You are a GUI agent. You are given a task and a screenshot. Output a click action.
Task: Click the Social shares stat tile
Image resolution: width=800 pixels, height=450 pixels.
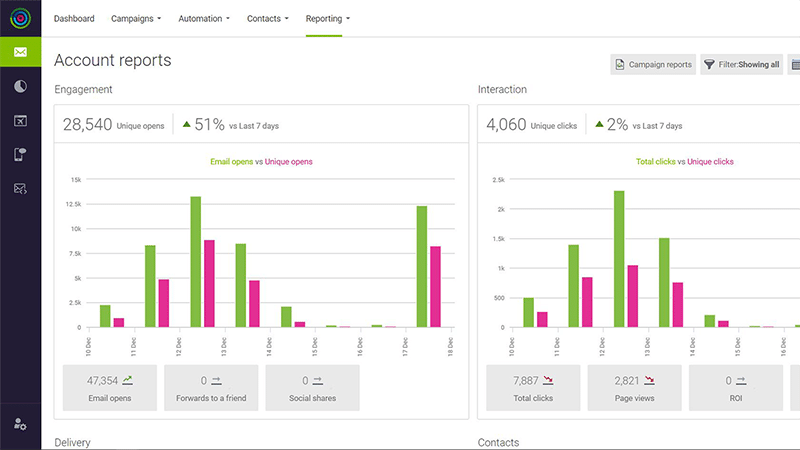tap(312, 388)
